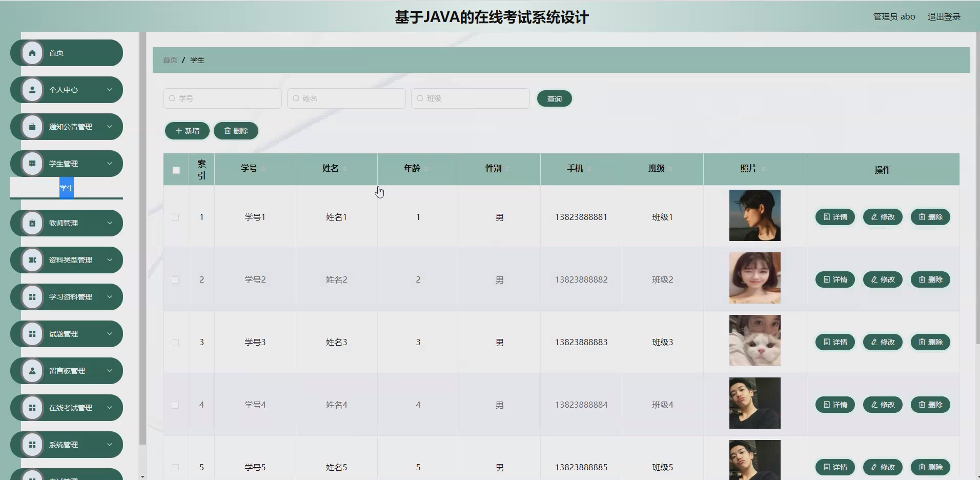Screen dimensions: 980x480
Task: Open the 学生 submenu item
Action: point(66,188)
